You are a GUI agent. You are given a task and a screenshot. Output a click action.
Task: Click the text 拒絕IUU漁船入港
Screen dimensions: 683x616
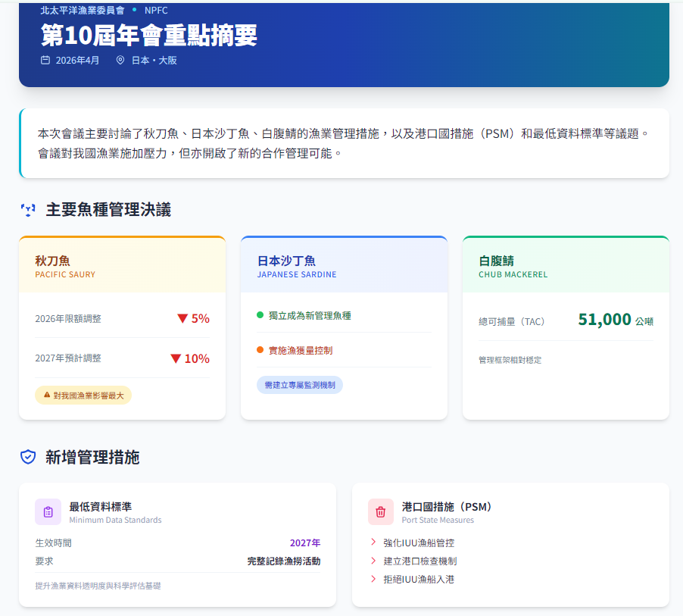[x=419, y=580]
